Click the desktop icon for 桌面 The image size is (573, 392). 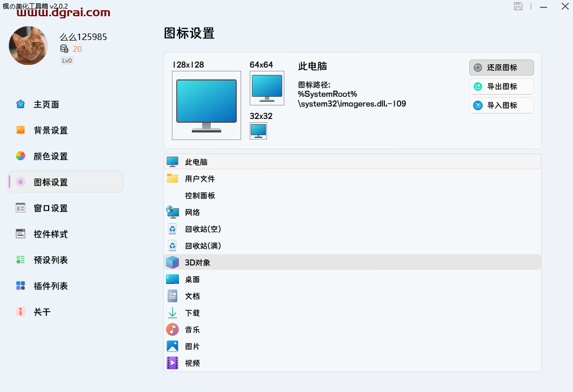pos(172,279)
